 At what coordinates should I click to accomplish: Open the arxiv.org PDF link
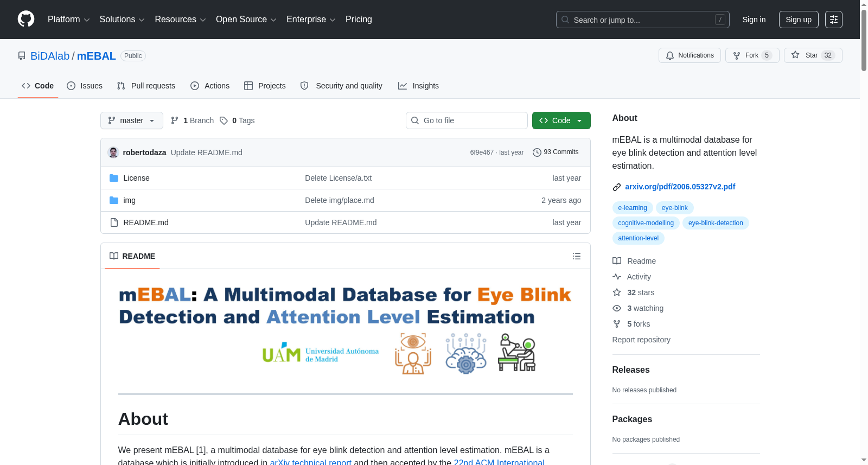(680, 187)
